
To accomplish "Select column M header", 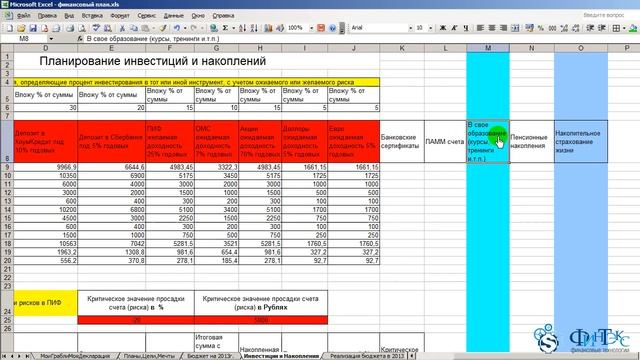I will [488, 48].
